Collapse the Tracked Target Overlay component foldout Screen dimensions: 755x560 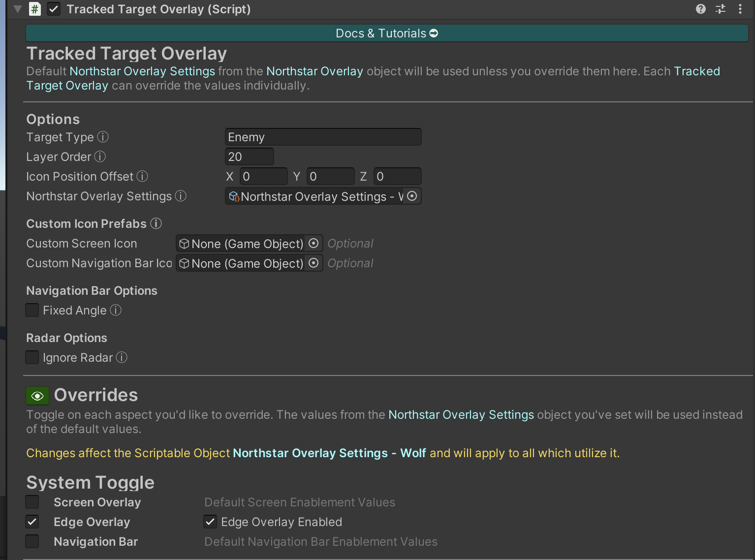18,9
